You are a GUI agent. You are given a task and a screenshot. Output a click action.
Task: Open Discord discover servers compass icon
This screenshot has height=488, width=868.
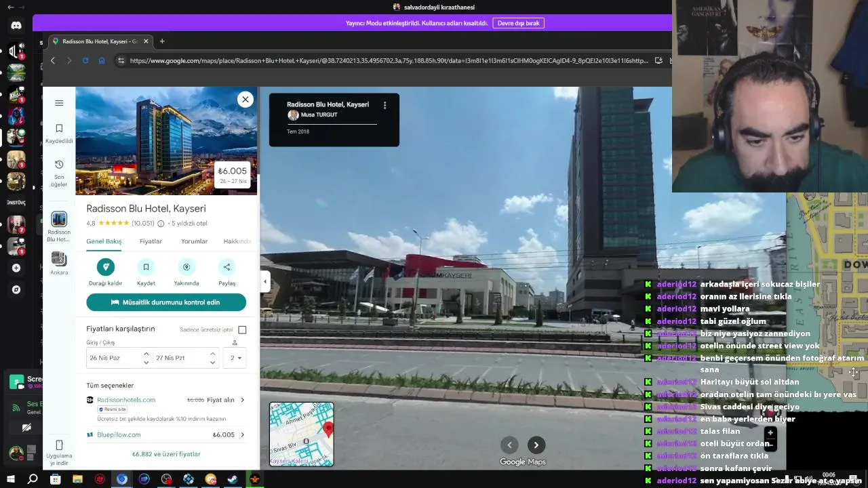tap(16, 289)
